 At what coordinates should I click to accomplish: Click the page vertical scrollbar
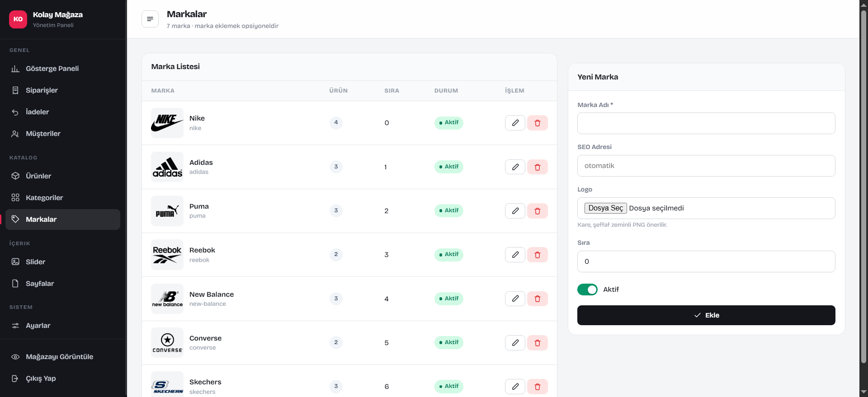pos(863,187)
